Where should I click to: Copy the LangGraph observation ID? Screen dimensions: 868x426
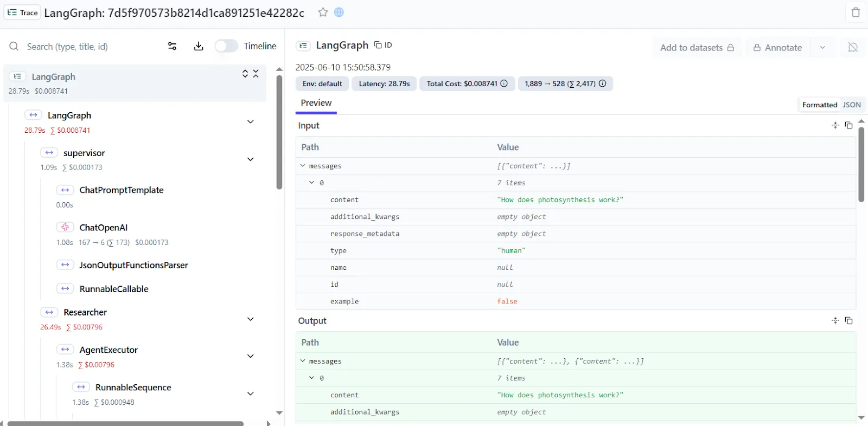[x=383, y=45]
